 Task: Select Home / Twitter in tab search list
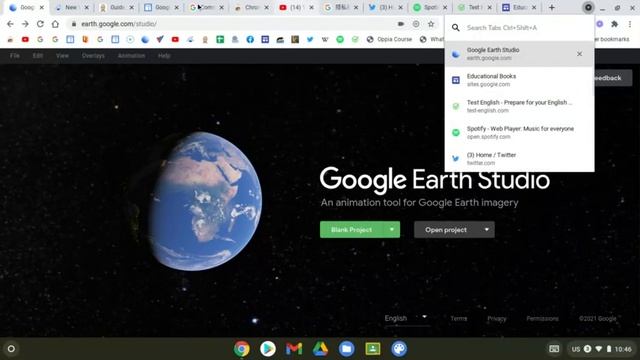click(519, 158)
